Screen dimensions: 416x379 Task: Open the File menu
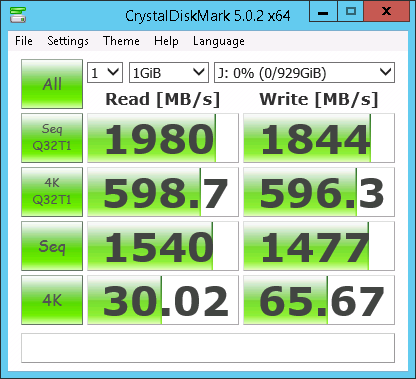coord(24,41)
